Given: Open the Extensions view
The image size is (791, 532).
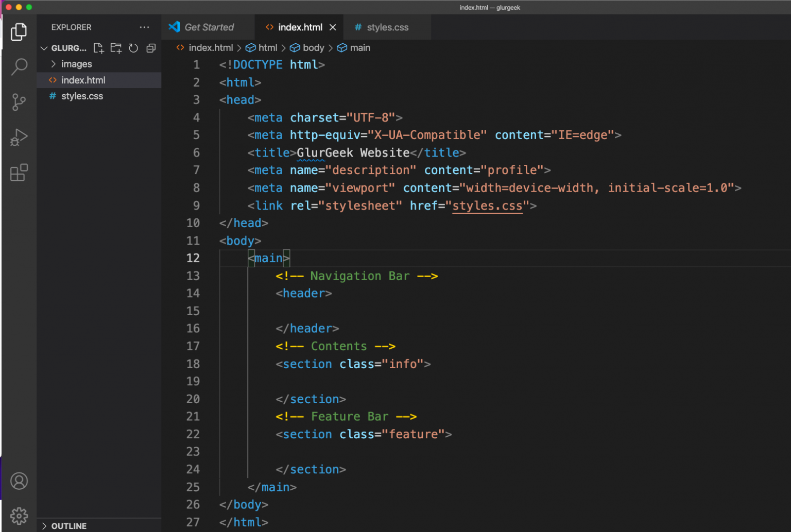Looking at the screenshot, I should [x=19, y=173].
